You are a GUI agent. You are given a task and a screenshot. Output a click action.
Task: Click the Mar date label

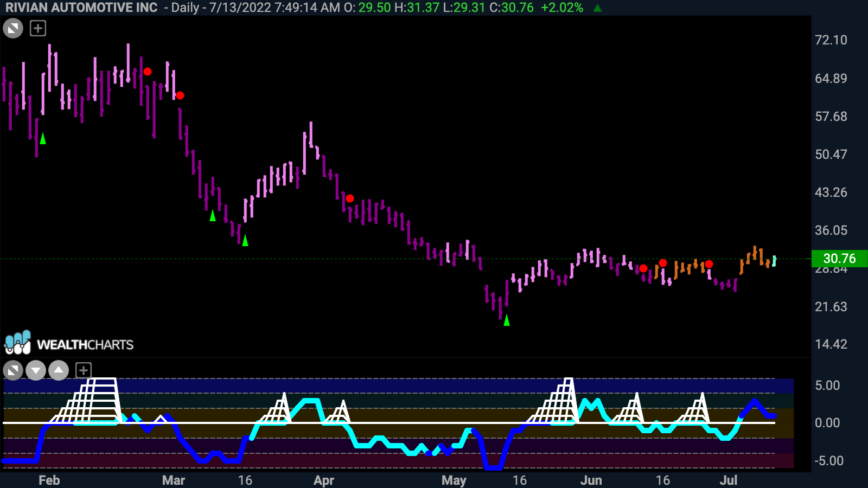point(174,480)
